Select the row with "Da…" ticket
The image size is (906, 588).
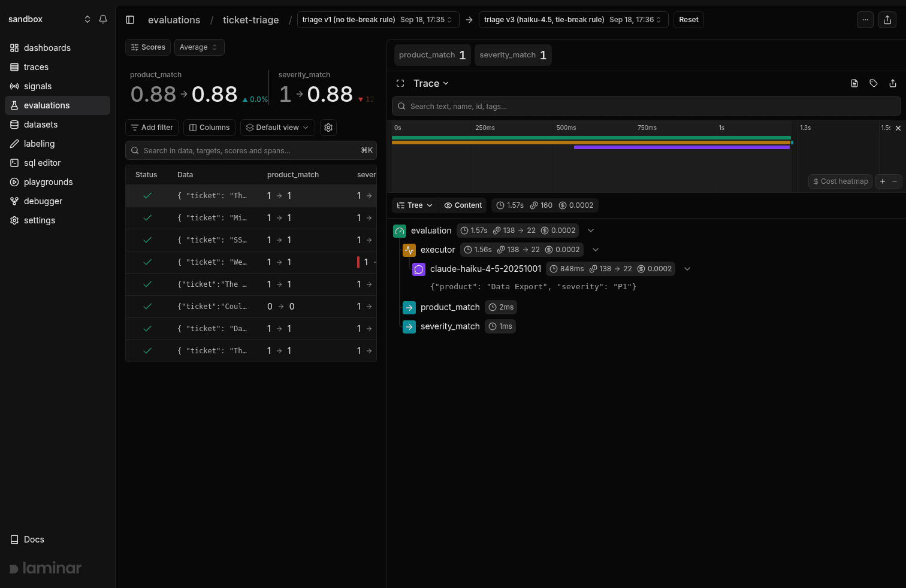(251, 329)
